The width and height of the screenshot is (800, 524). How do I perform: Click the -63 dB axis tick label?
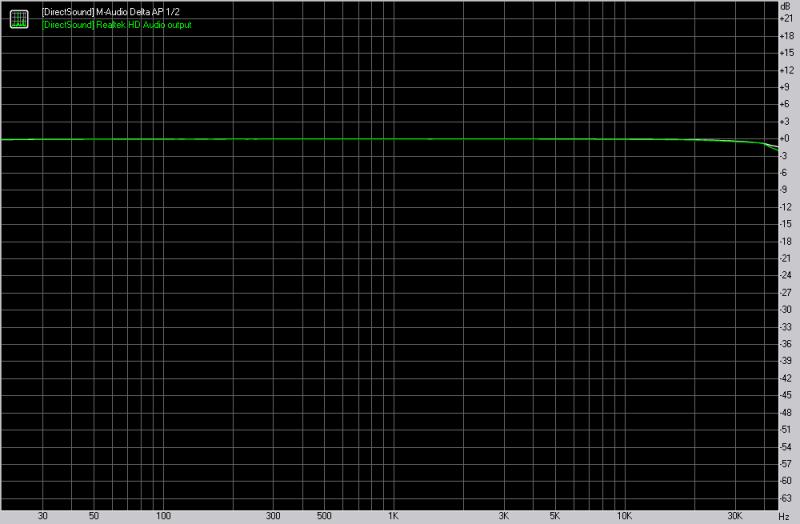[x=786, y=497]
